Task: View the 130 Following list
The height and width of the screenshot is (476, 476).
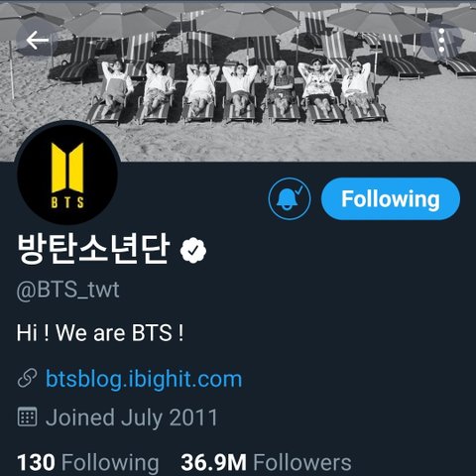Action: coord(87,462)
